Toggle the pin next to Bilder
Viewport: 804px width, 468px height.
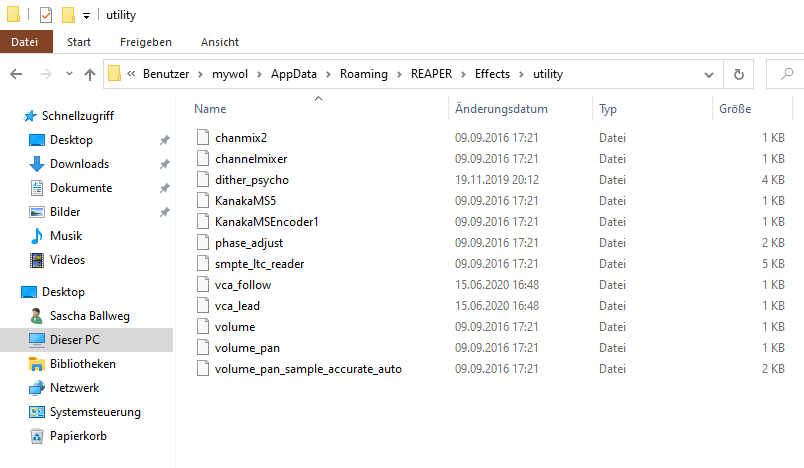[x=164, y=212]
